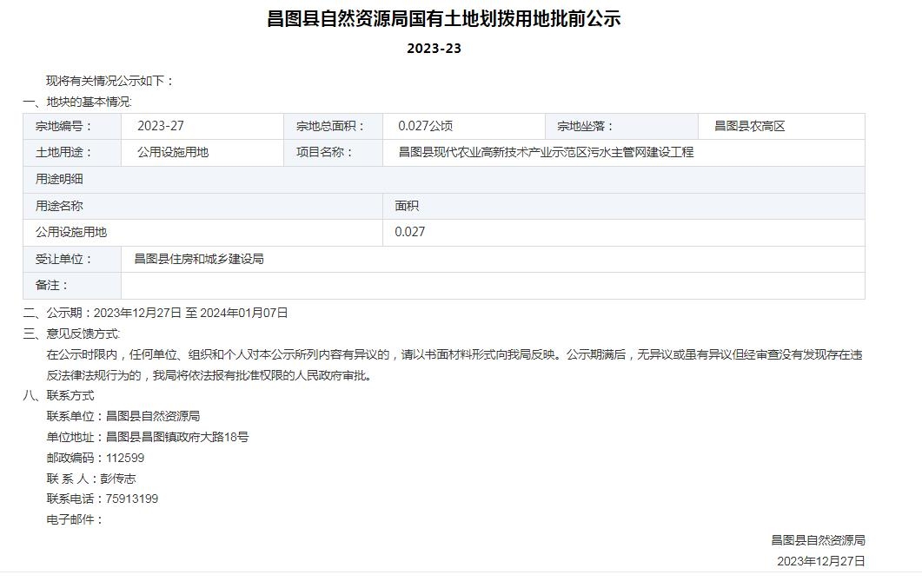Select 公用设施用地 in the 土地用途 row
The image size is (922, 588).
(x=173, y=153)
